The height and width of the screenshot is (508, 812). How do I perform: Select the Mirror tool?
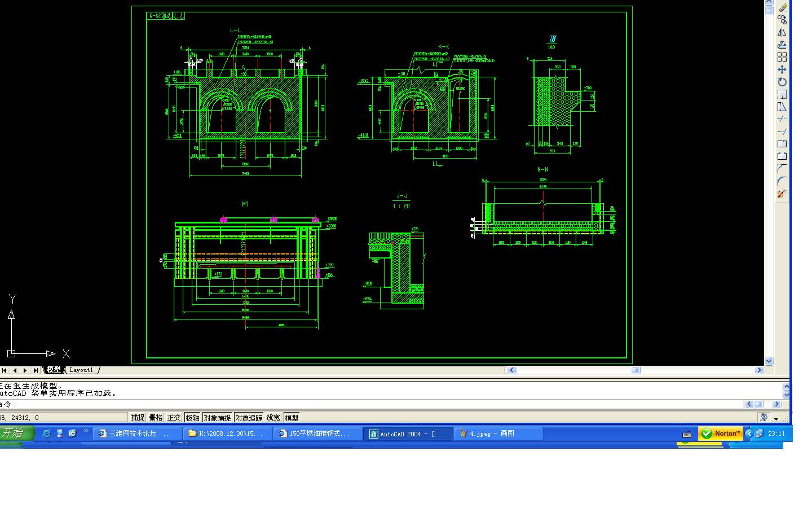coord(782,32)
